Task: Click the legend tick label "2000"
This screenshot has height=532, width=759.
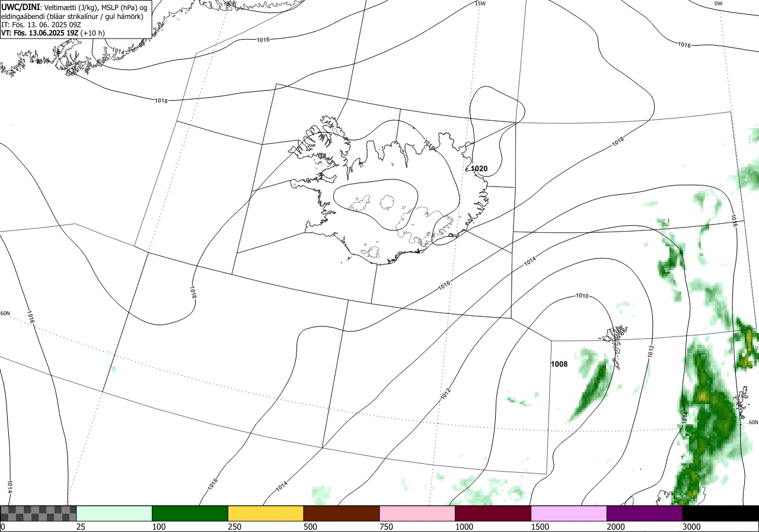Action: 616,527
